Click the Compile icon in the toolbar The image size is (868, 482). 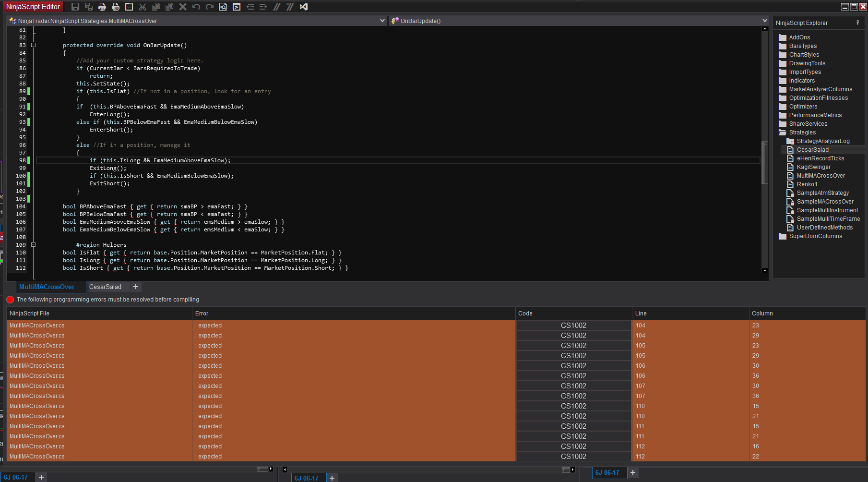pos(237,7)
